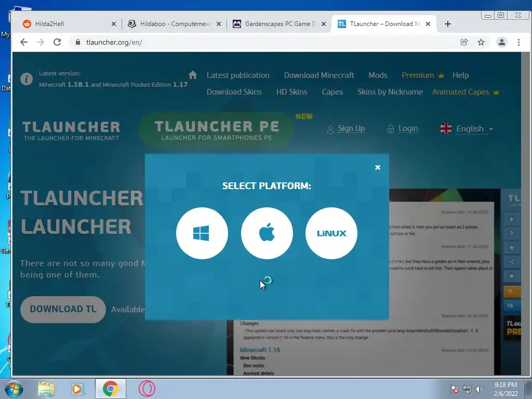Click the info icon beside Latest version
Image resolution: width=532 pixels, height=399 pixels.
pos(26,79)
